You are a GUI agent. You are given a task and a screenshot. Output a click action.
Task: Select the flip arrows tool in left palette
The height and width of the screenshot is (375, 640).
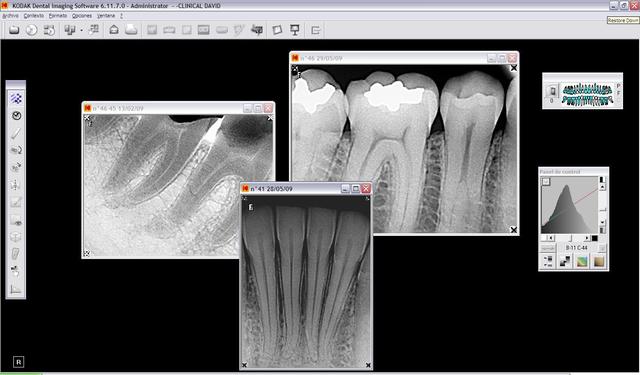click(16, 167)
